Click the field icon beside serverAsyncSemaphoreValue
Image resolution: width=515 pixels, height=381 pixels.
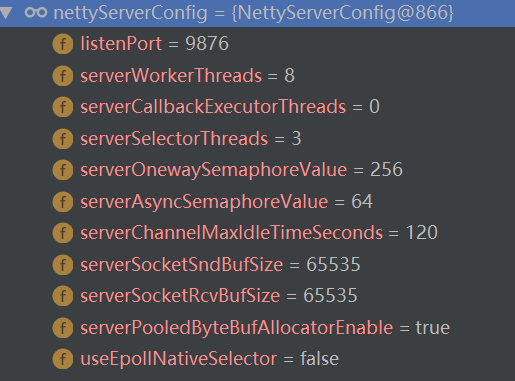pos(63,202)
